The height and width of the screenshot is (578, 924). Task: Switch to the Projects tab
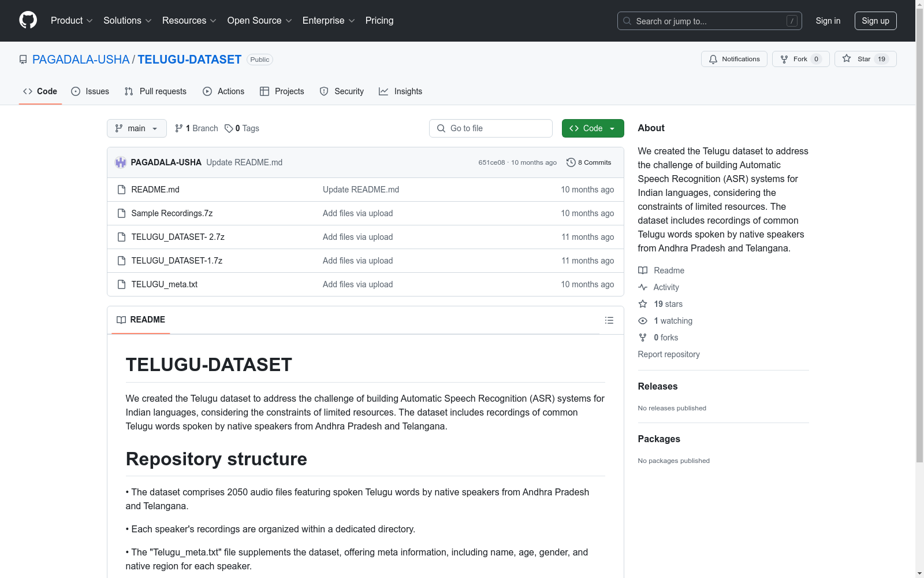pos(282,91)
